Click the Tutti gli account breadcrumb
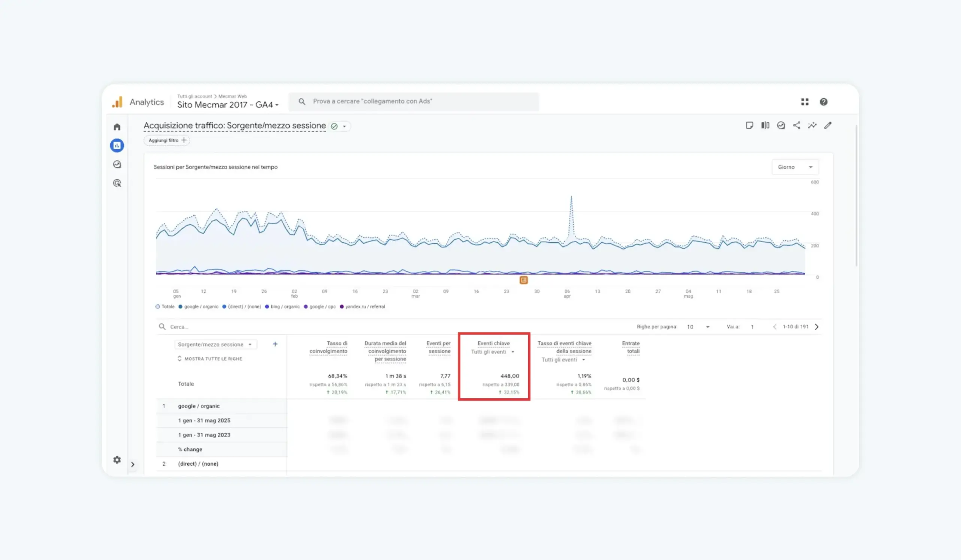Viewport: 961px width, 560px height. pos(194,96)
